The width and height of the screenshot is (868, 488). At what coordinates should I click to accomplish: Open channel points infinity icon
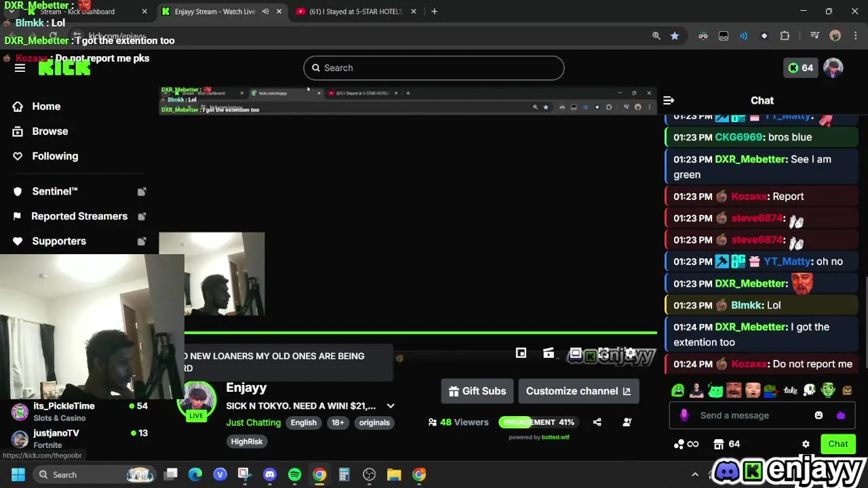tap(686, 445)
